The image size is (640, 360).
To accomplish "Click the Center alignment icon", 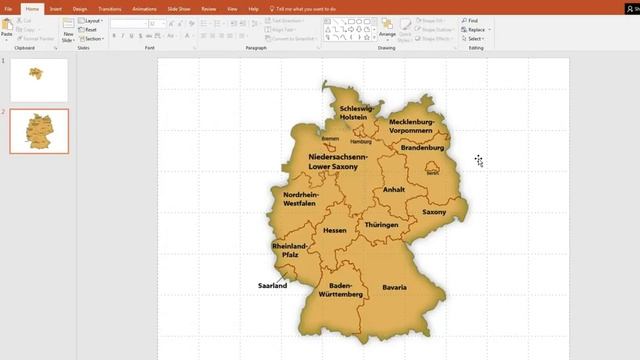I will point(212,36).
